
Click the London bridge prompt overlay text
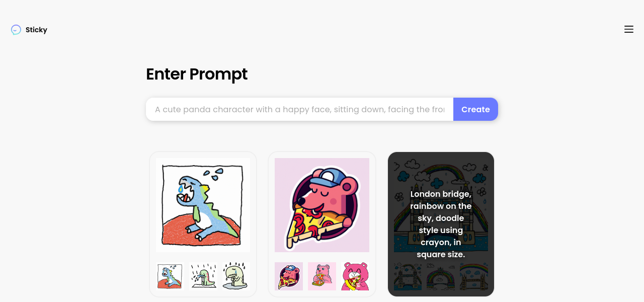coord(441,224)
